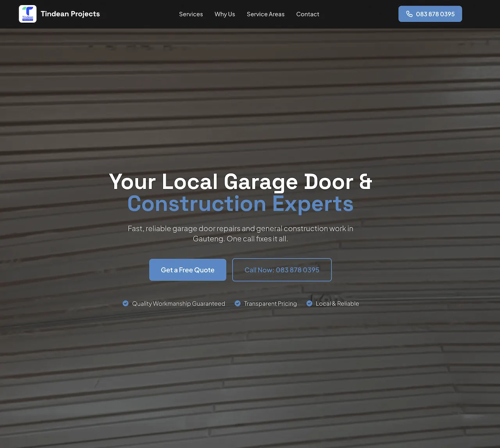Select the Local & Reliable label

click(337, 303)
